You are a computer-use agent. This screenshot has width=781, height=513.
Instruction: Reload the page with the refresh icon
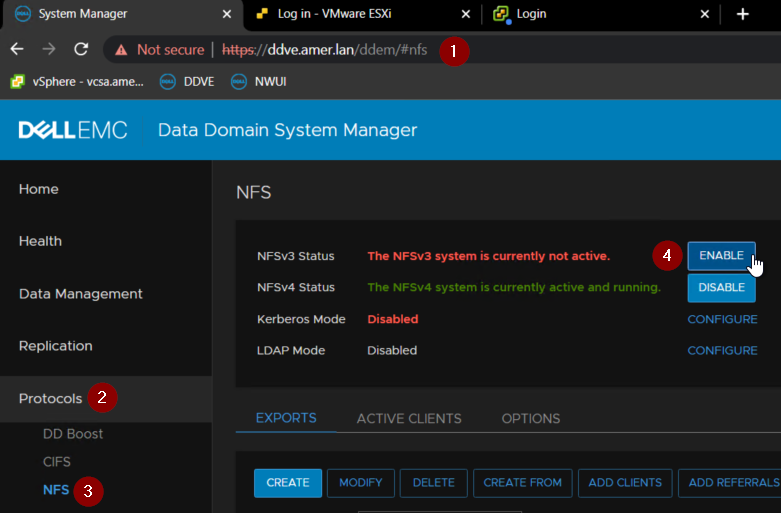[x=81, y=49]
